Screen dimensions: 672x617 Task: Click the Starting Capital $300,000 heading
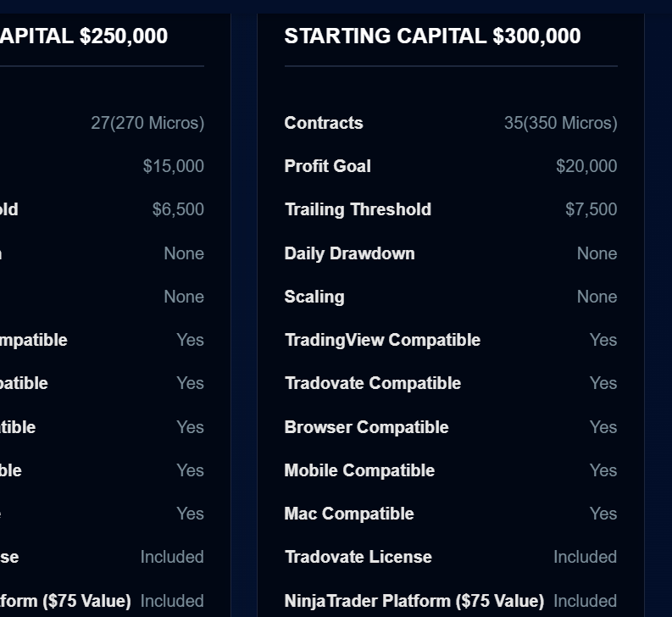(x=432, y=36)
